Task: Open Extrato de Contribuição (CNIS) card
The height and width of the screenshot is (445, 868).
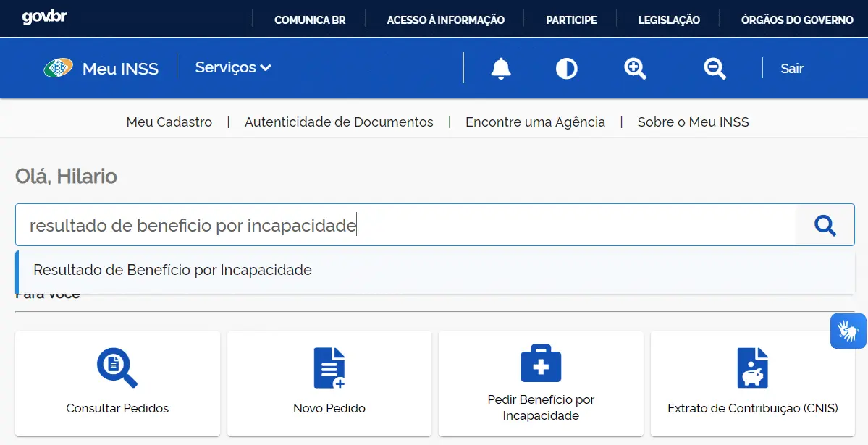Action: click(x=753, y=383)
